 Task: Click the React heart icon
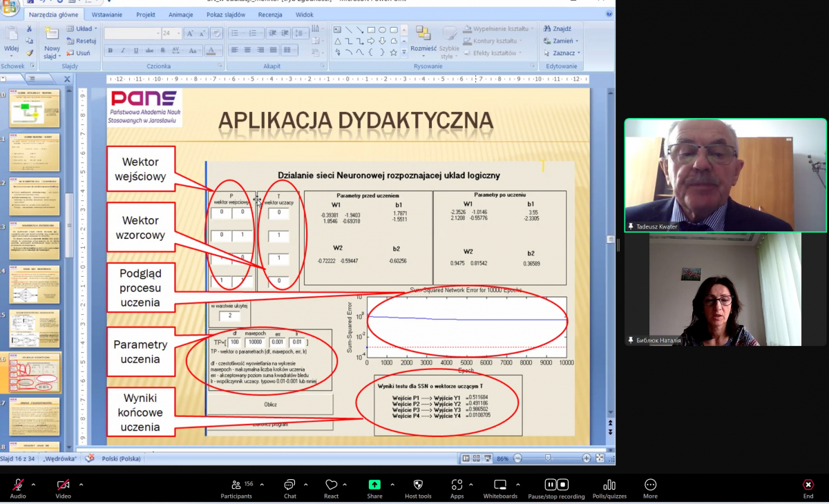pos(332,485)
